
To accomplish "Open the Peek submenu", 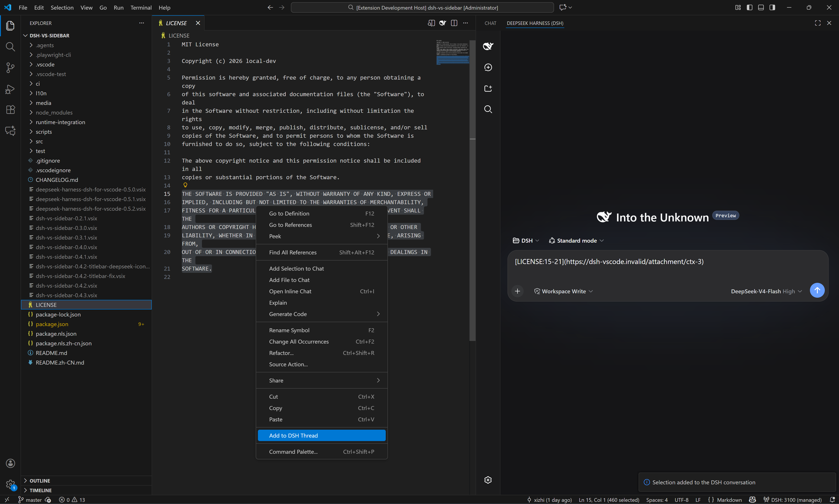I will tap(321, 236).
